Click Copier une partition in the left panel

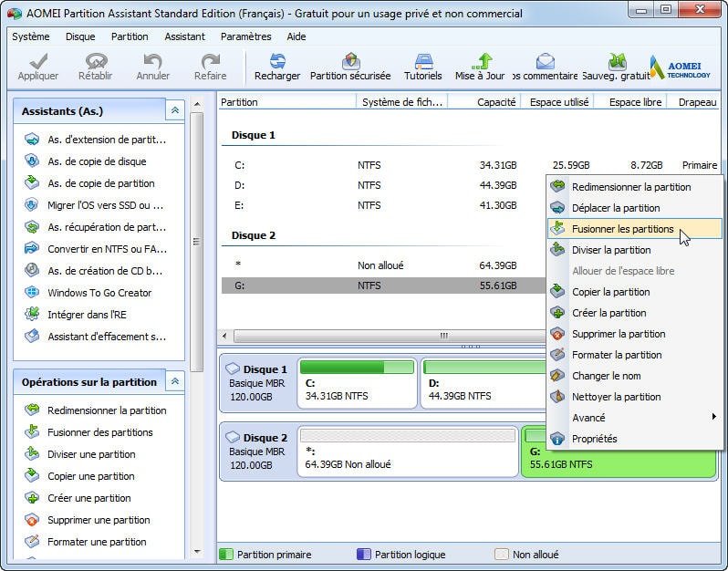(80, 476)
